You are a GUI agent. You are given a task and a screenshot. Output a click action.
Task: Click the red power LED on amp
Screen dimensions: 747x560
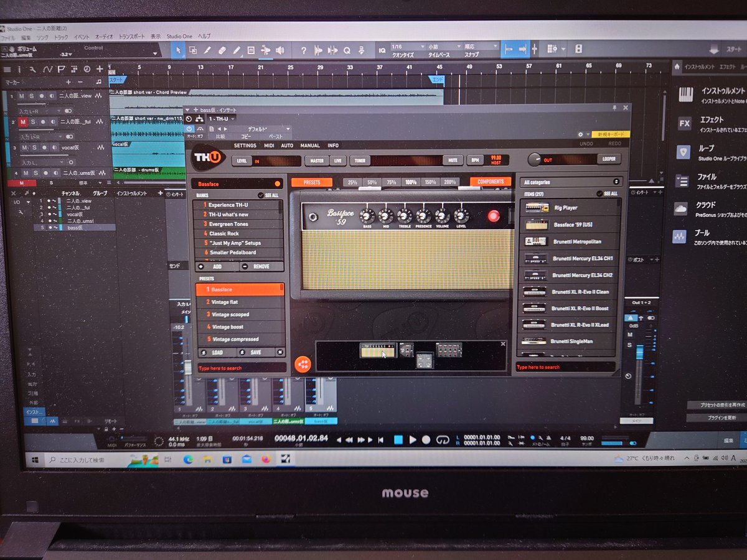(494, 216)
